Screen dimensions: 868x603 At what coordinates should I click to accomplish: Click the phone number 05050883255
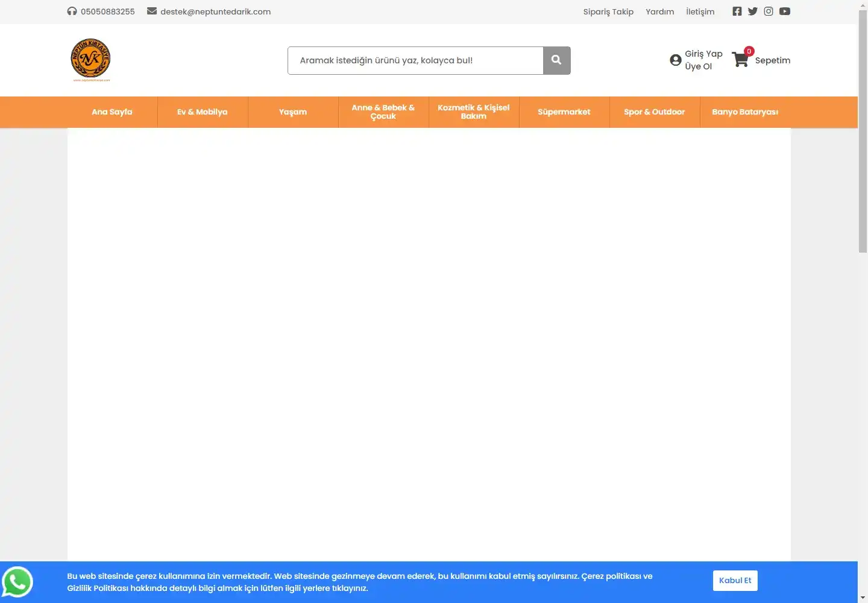(108, 11)
